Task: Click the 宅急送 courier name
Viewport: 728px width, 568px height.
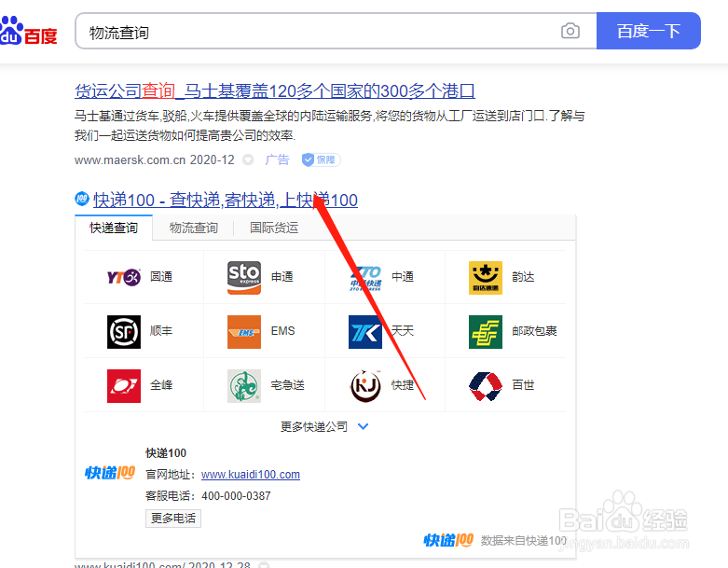Action: [288, 384]
